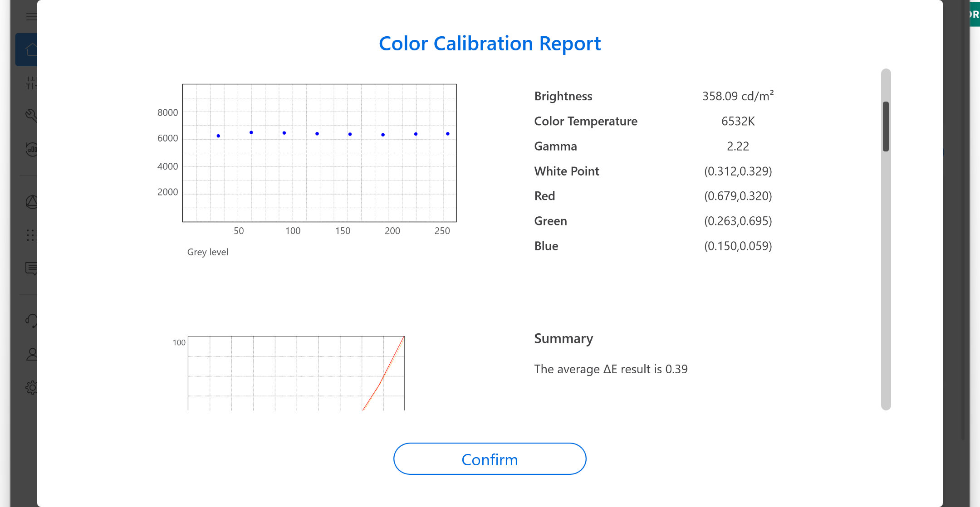The image size is (980, 507).
Task: Click the 8000 y-axis tick label
Action: tap(167, 112)
